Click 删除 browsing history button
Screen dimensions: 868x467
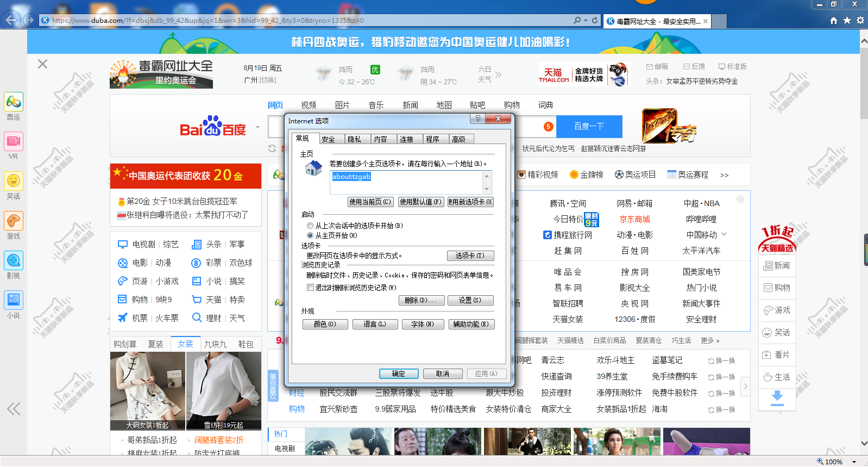point(421,300)
